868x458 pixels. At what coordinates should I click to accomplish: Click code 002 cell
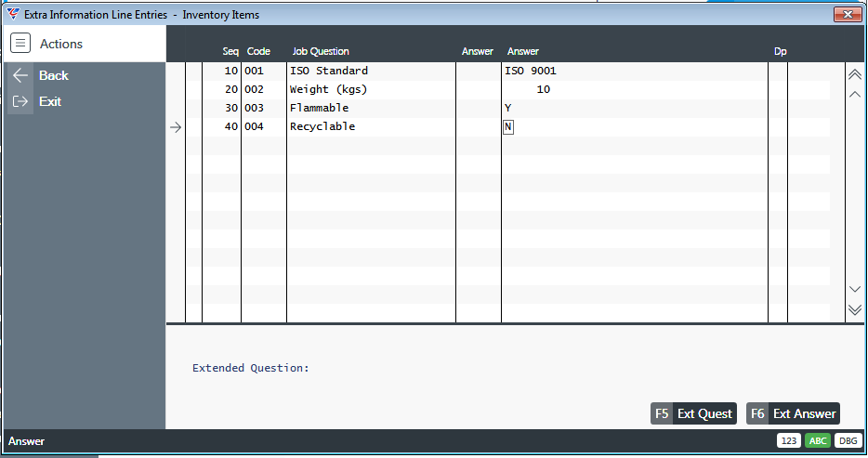(x=254, y=89)
